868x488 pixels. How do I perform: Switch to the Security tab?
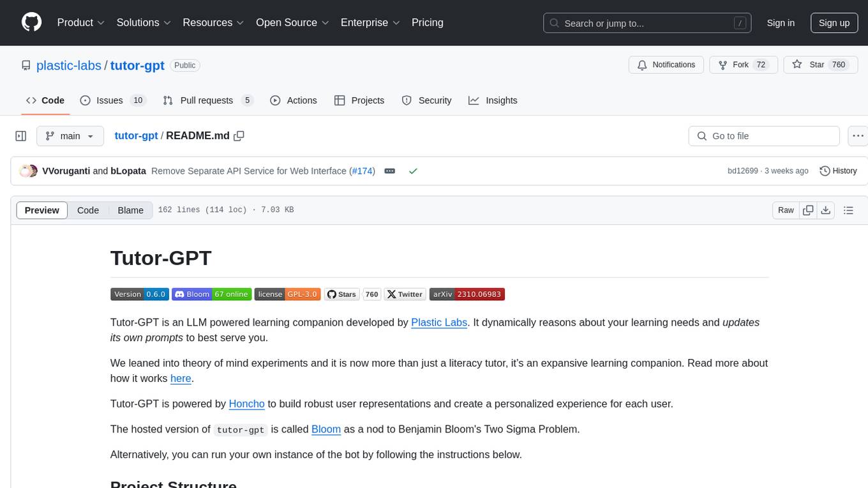(x=426, y=100)
